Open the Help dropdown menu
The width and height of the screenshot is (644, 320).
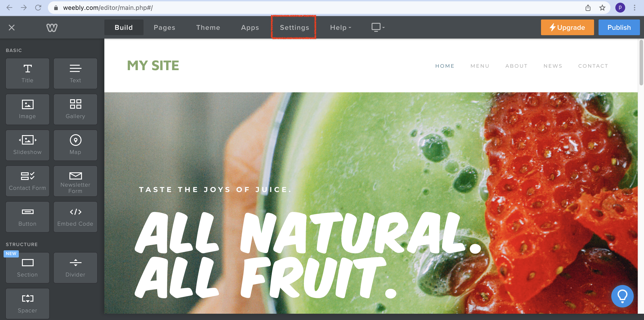pos(341,28)
